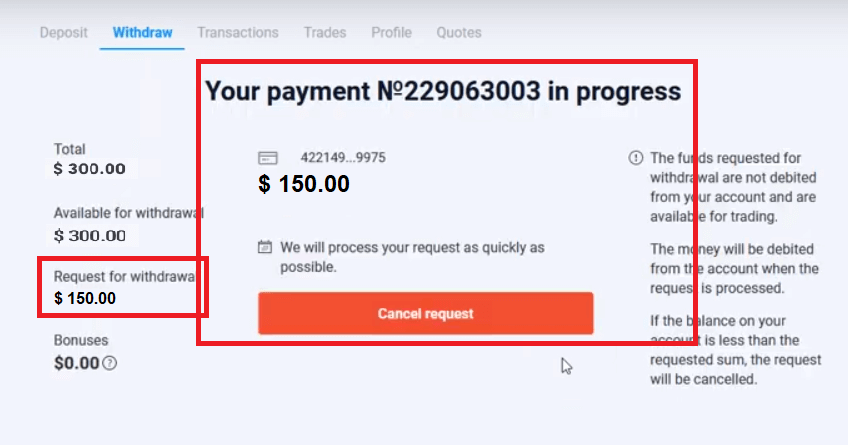Click the $150.00 payment amount under card
The width and height of the screenshot is (848, 445).
(304, 184)
